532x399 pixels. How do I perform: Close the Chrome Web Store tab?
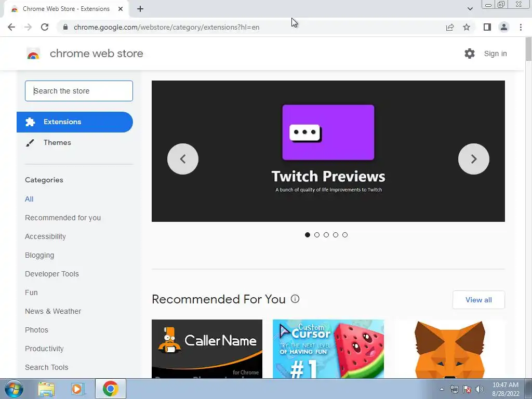click(121, 9)
